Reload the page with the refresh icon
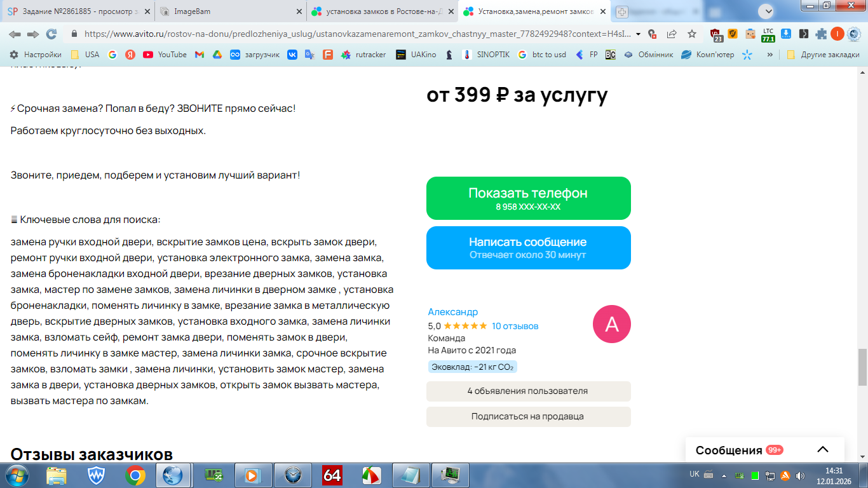Viewport: 868px width, 488px height. 51,34
